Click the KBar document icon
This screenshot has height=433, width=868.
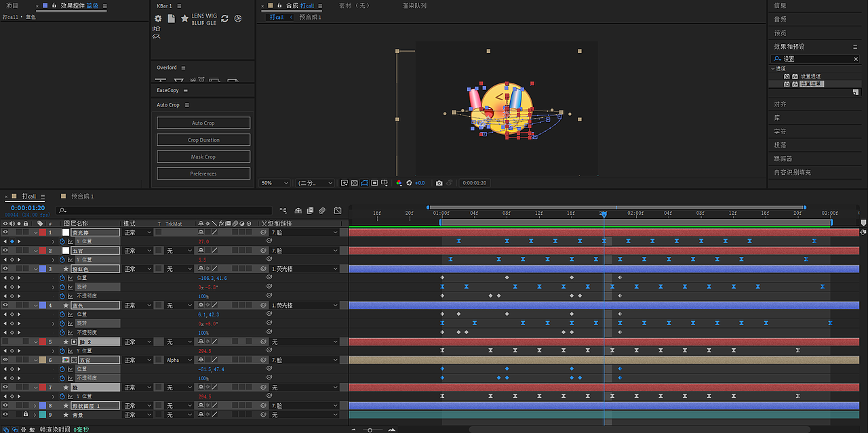click(172, 19)
